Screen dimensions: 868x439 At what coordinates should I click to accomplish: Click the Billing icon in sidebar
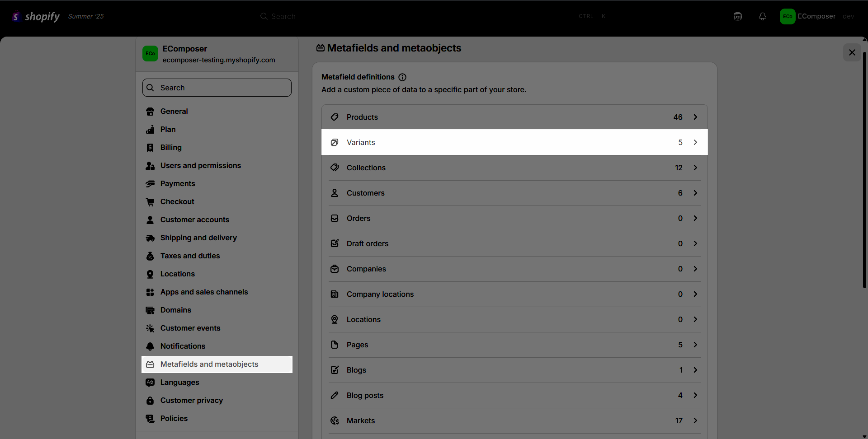point(150,148)
